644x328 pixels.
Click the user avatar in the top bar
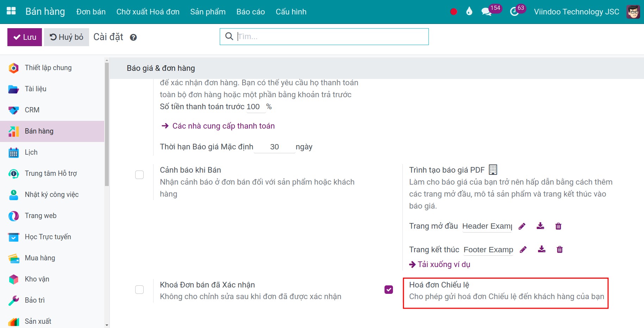[633, 11]
